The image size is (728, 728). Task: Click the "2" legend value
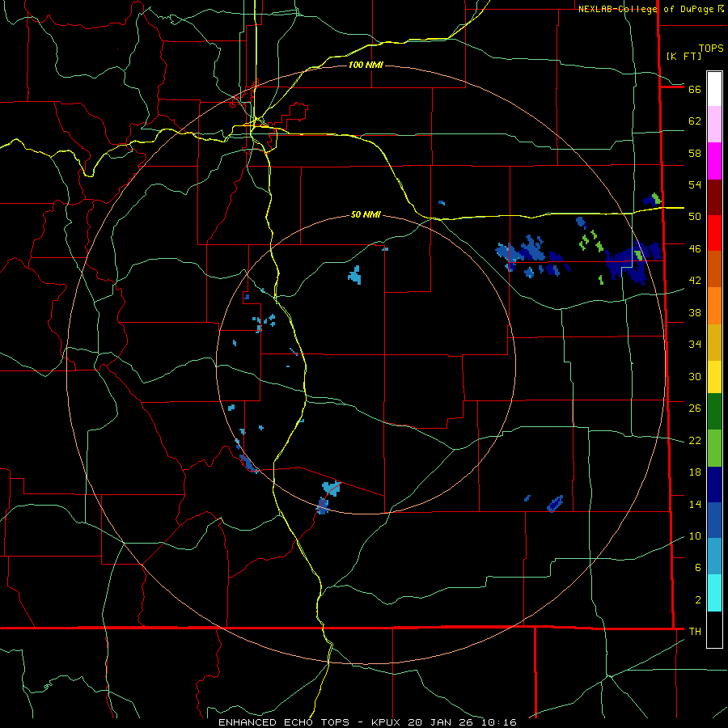tap(698, 599)
